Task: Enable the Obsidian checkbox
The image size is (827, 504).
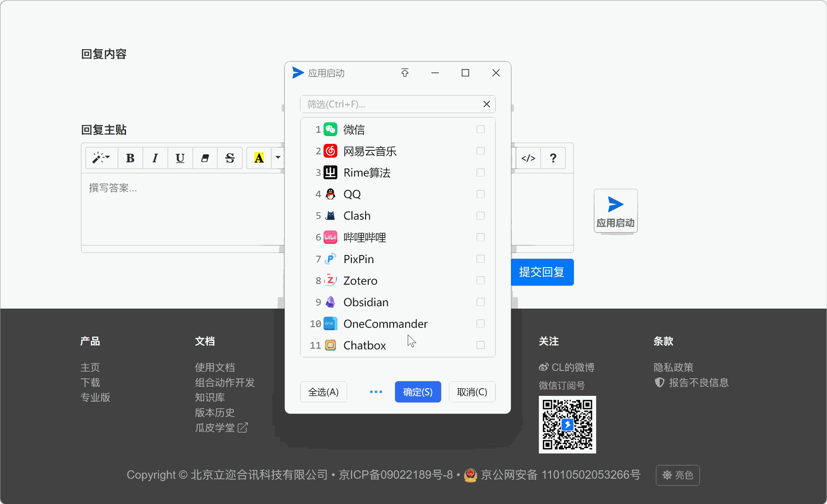Action: [480, 302]
